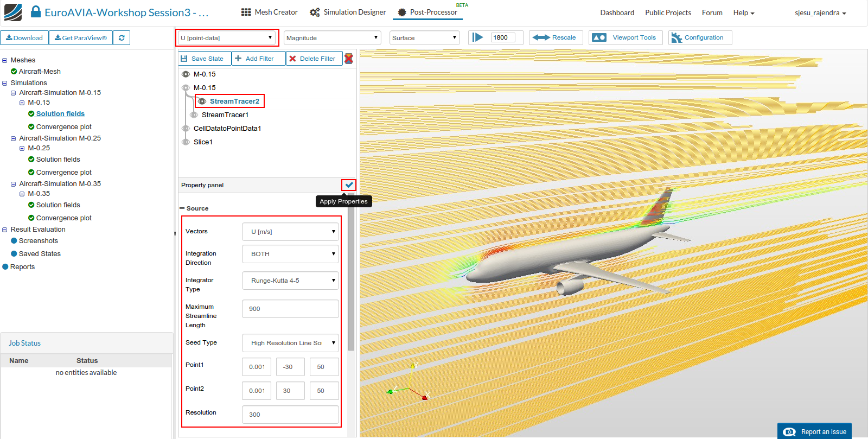
Task: Click the Job Status header
Action: point(87,343)
